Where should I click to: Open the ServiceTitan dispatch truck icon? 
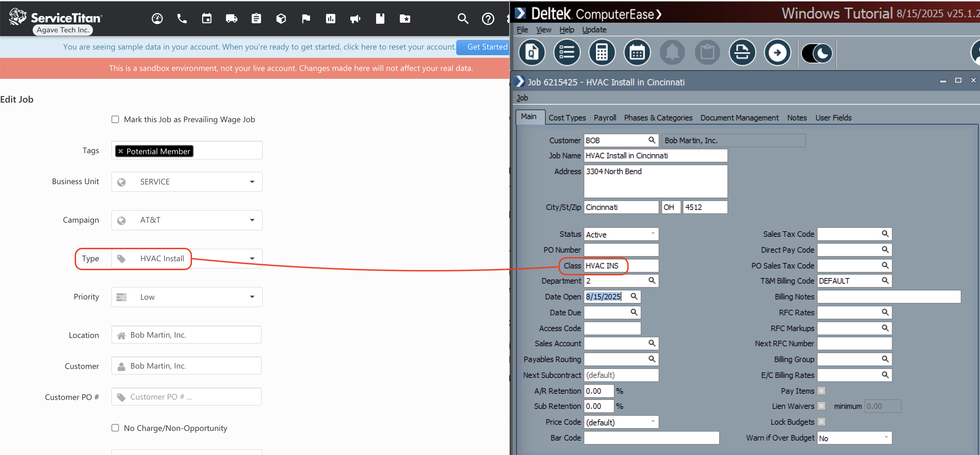point(231,18)
